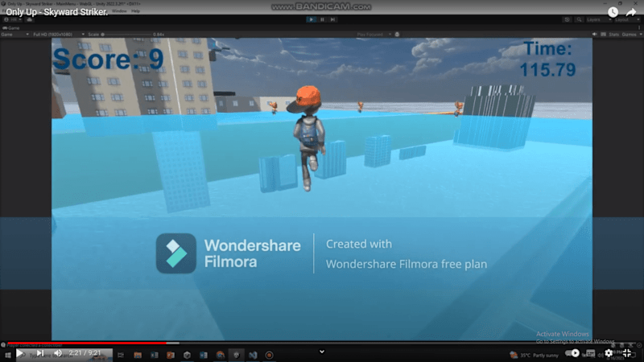
Task: Open Unity account dropdown
Action: click(13, 19)
